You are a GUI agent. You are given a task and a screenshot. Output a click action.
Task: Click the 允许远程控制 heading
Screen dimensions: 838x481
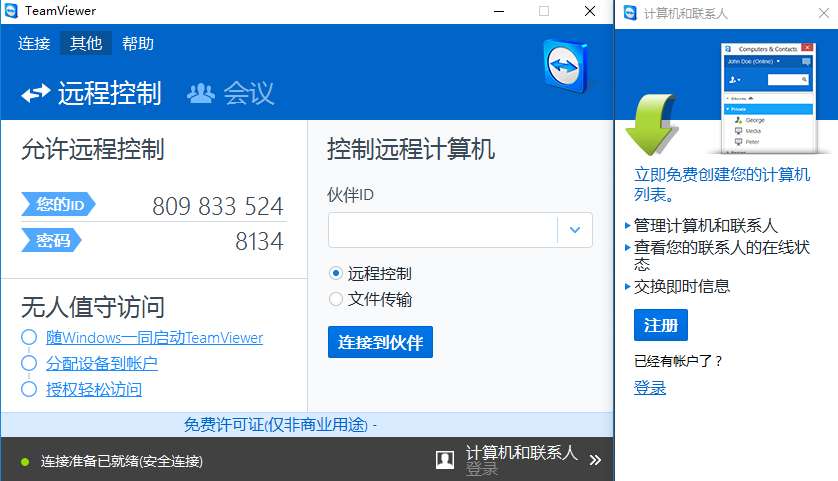click(x=93, y=149)
